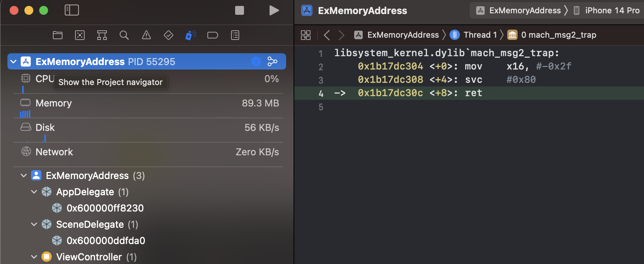Show the Project navigator folder icon
Viewport: 644px width, 264px height.
(x=58, y=35)
